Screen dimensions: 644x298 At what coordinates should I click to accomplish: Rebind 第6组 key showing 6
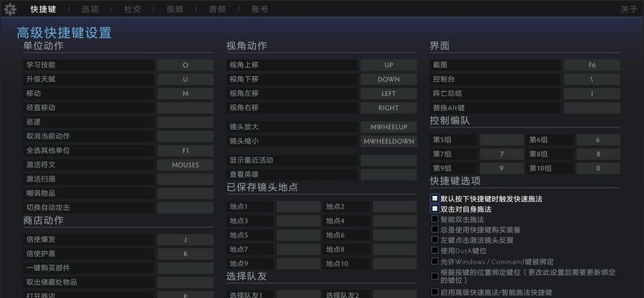point(598,140)
